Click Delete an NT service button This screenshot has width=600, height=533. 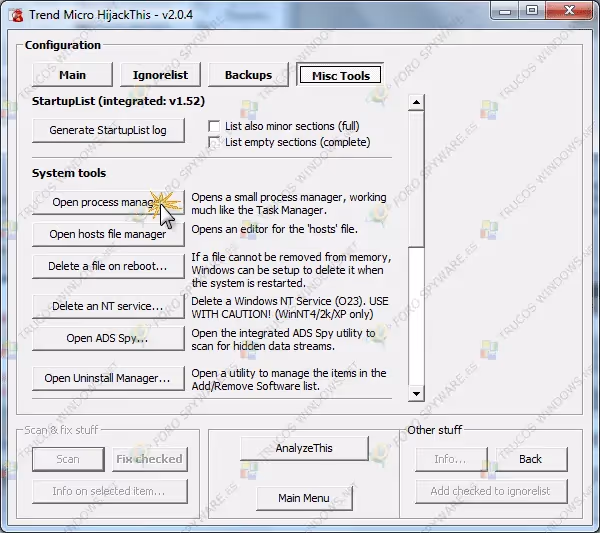pos(108,306)
